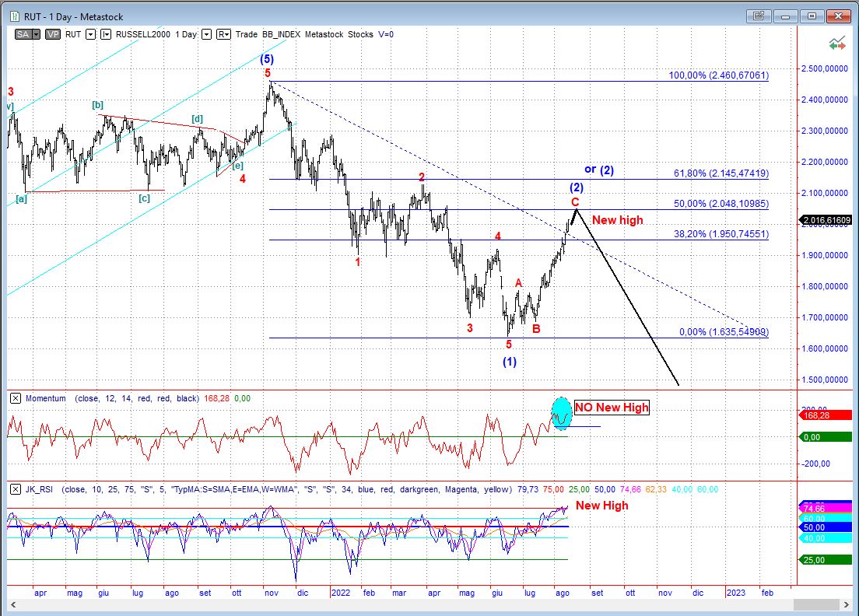Click the [b] triangle wave label
The image size is (859, 616).
click(x=97, y=104)
